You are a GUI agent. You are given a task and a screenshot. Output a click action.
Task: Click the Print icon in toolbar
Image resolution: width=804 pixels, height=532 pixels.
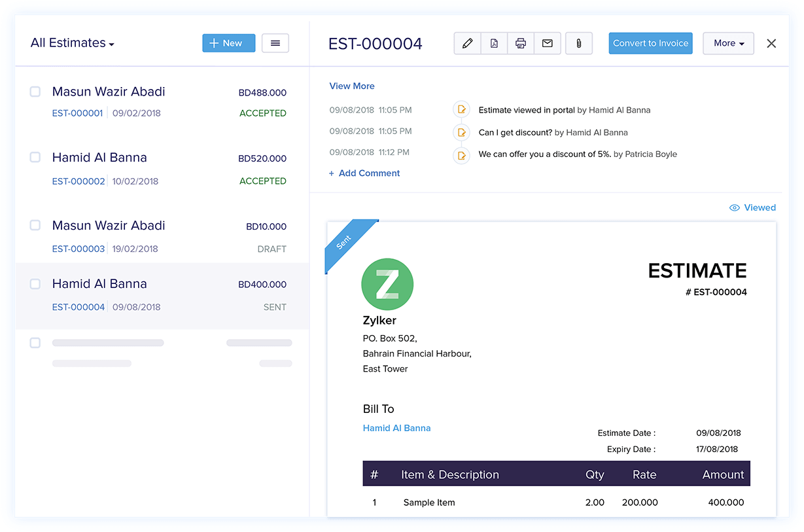pyautogui.click(x=521, y=43)
